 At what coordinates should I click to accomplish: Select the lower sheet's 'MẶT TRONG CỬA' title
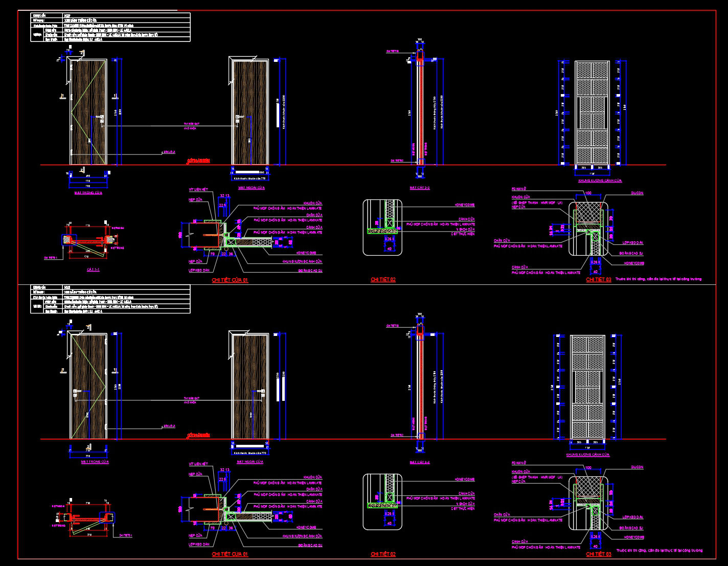pyautogui.click(x=95, y=462)
